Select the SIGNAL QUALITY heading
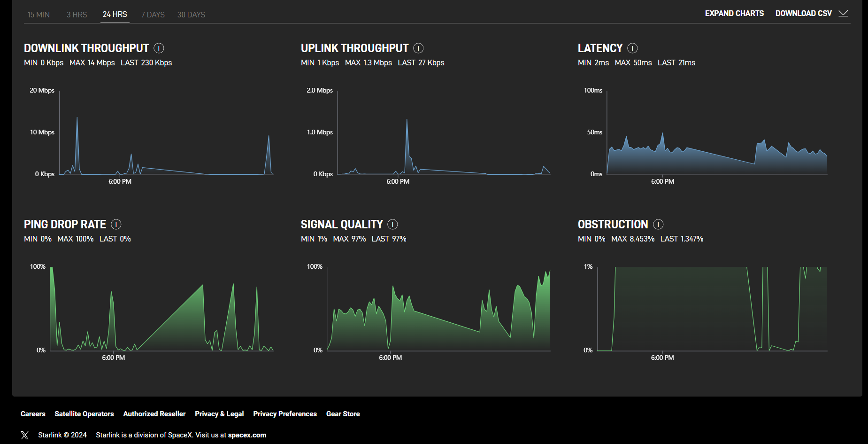 pos(342,225)
